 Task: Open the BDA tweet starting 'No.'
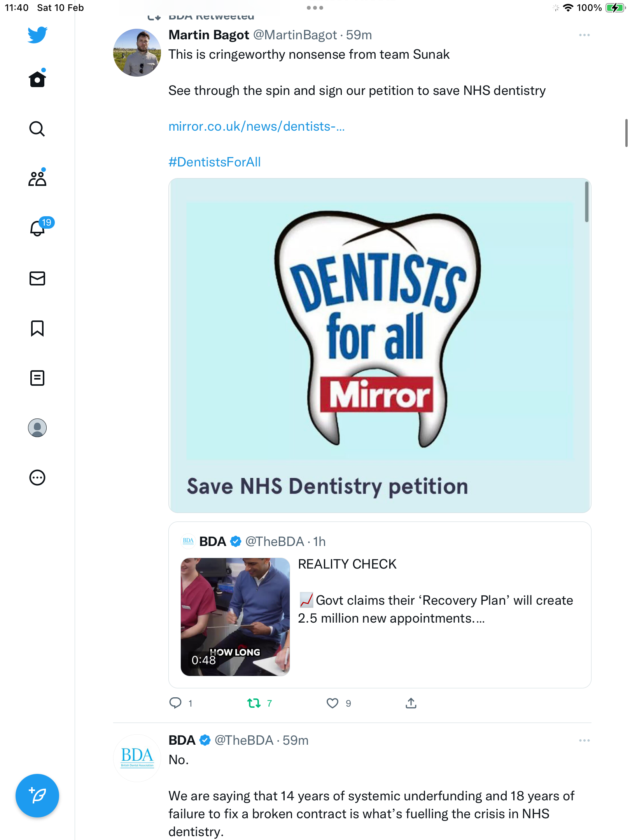tap(371, 796)
